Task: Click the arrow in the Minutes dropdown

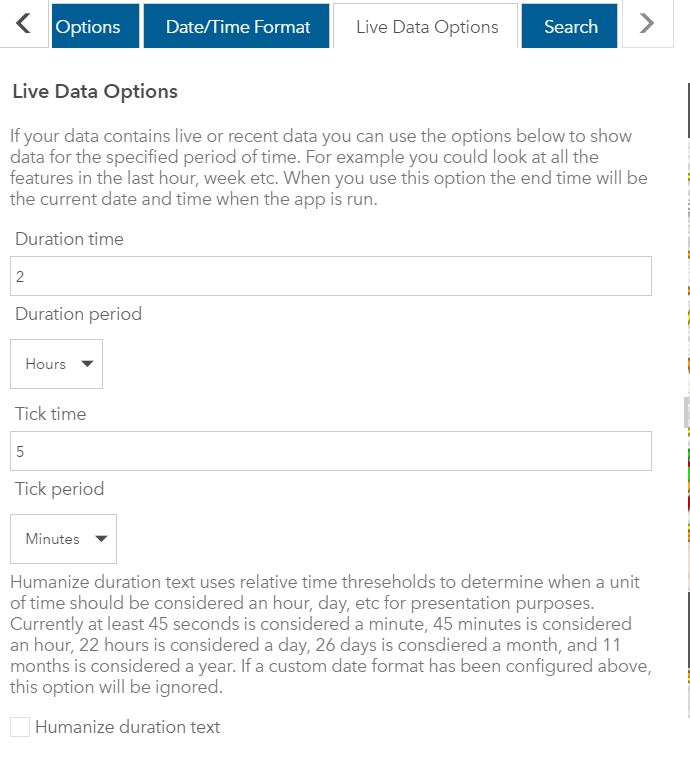Action: [100, 539]
